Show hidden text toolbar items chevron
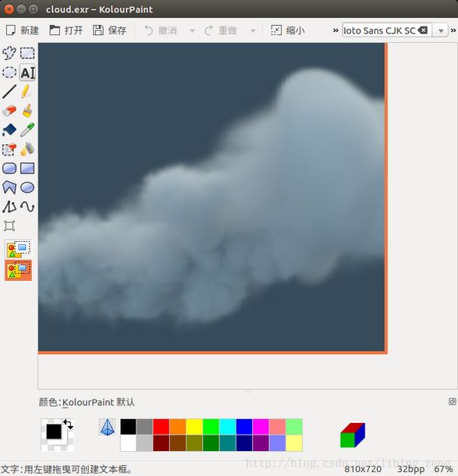 tap(453, 30)
